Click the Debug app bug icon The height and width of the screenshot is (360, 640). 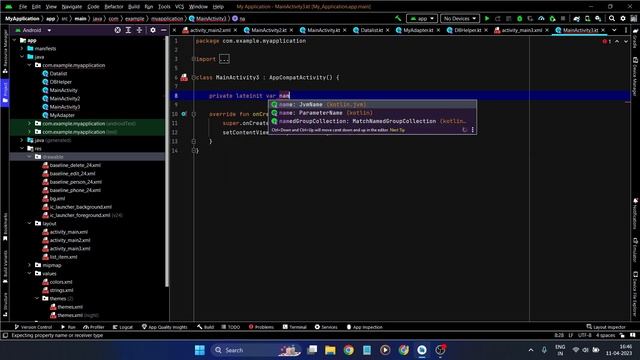click(520, 18)
